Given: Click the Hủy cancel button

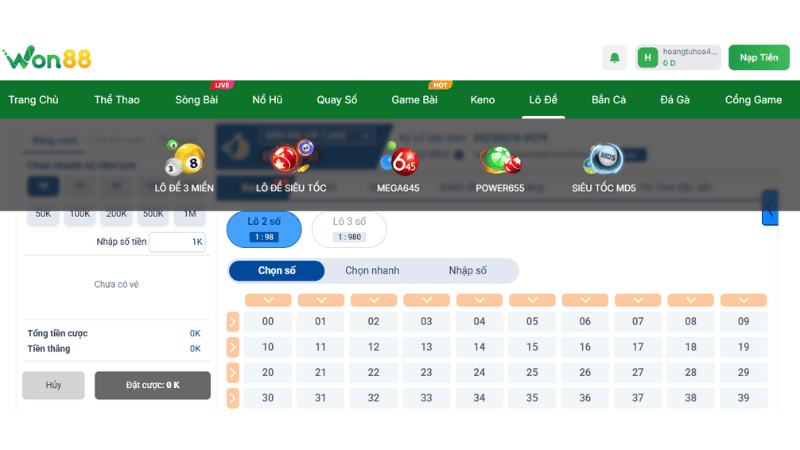Looking at the screenshot, I should [53, 385].
